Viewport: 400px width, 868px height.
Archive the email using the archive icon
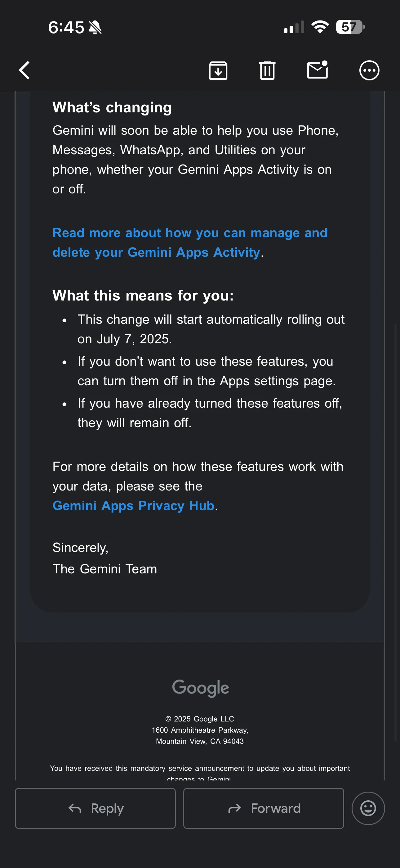pos(219,70)
